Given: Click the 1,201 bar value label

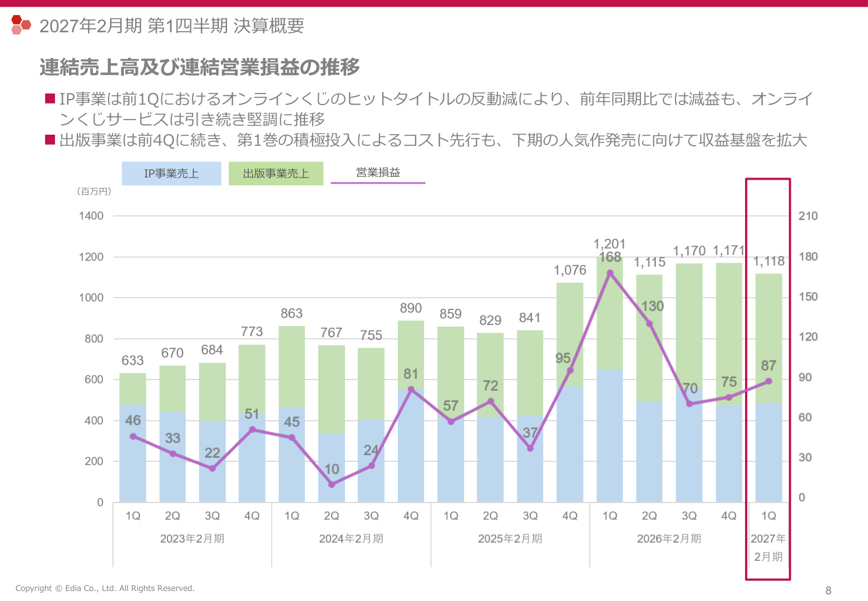Looking at the screenshot, I should pyautogui.click(x=610, y=244).
